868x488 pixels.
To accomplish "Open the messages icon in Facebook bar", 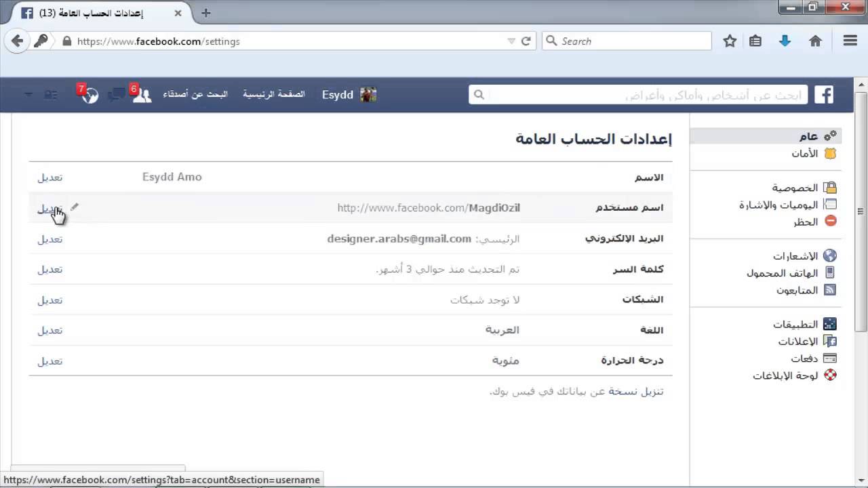I will tap(116, 95).
